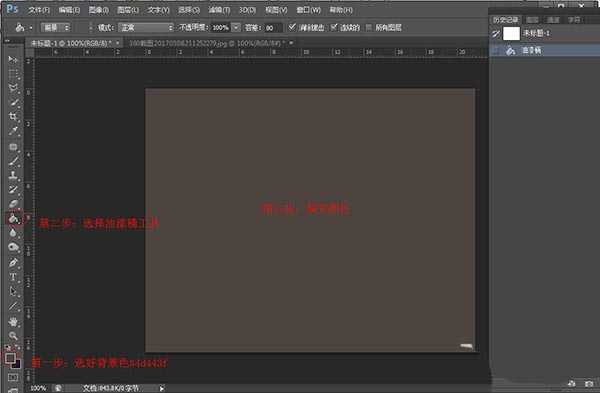Click the default/swap colors icon
The image size is (600, 393).
[x=13, y=348]
